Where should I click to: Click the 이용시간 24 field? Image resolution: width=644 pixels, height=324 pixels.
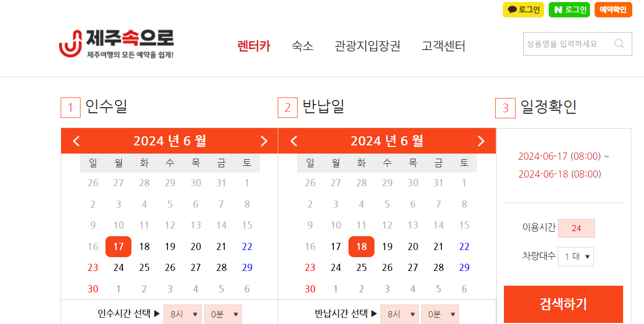pos(576,228)
